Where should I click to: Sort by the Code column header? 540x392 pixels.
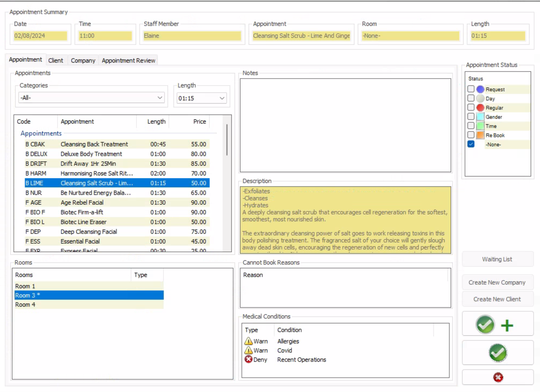[36, 122]
